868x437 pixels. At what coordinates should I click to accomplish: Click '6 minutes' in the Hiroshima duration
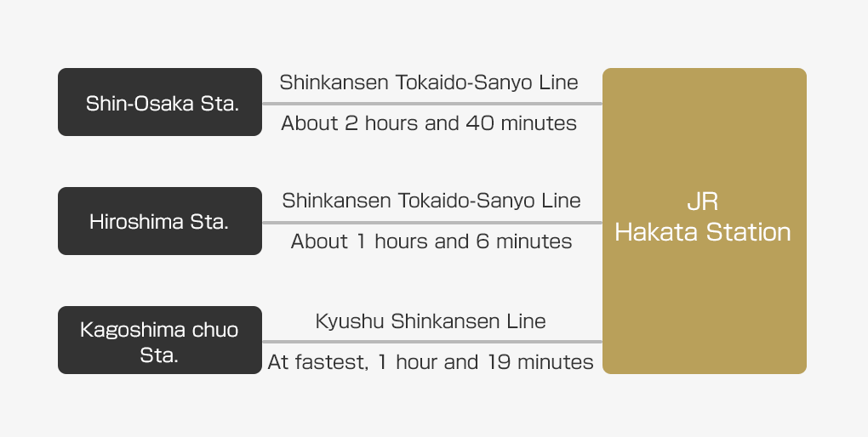[523, 241]
